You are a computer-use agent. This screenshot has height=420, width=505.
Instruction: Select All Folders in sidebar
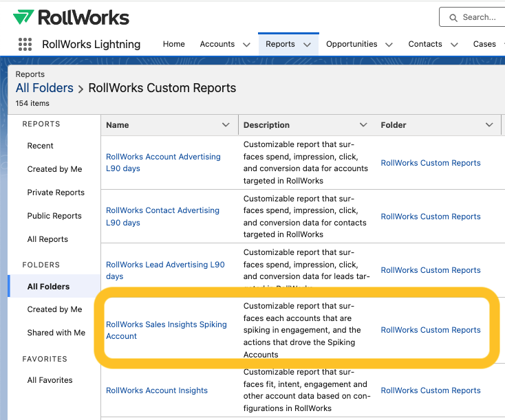54,286
